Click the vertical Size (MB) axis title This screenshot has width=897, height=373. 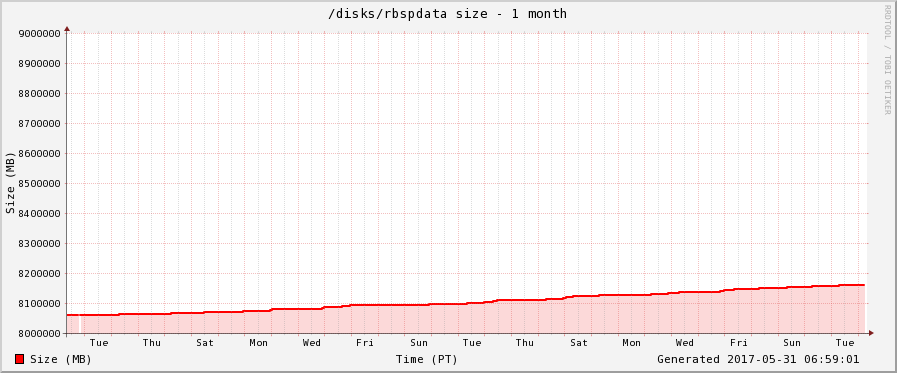[x=10, y=183]
